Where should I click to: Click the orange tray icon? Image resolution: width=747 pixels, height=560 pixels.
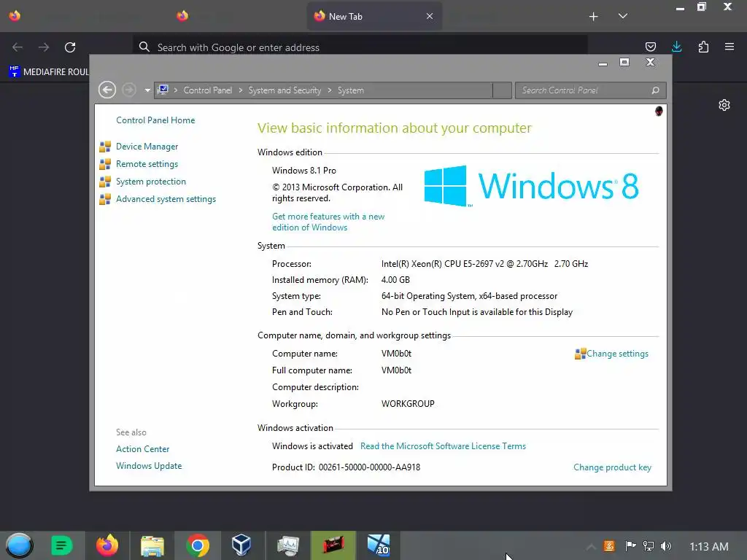pos(609,546)
